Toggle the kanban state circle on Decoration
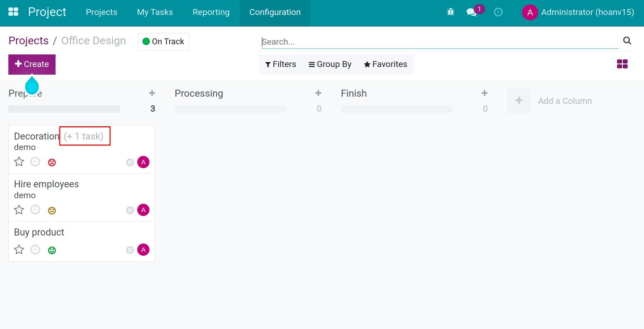The width and height of the screenshot is (644, 329). [x=130, y=162]
